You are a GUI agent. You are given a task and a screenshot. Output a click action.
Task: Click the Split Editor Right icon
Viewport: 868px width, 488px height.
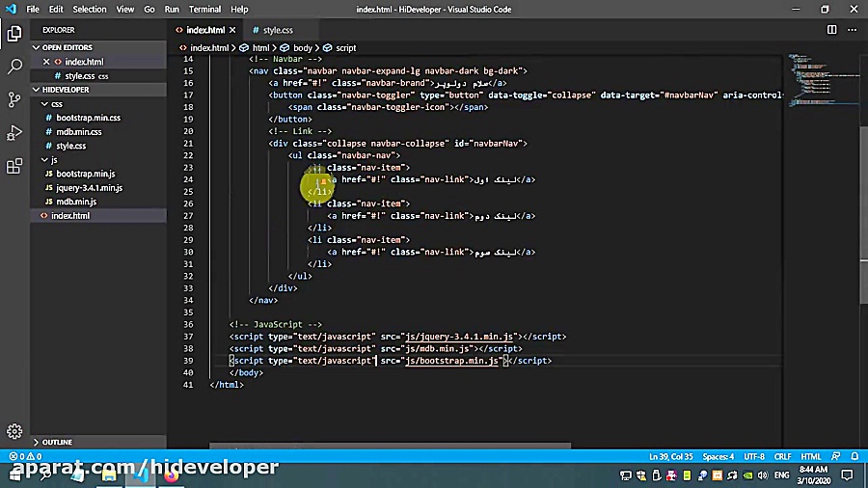pyautogui.click(x=831, y=30)
